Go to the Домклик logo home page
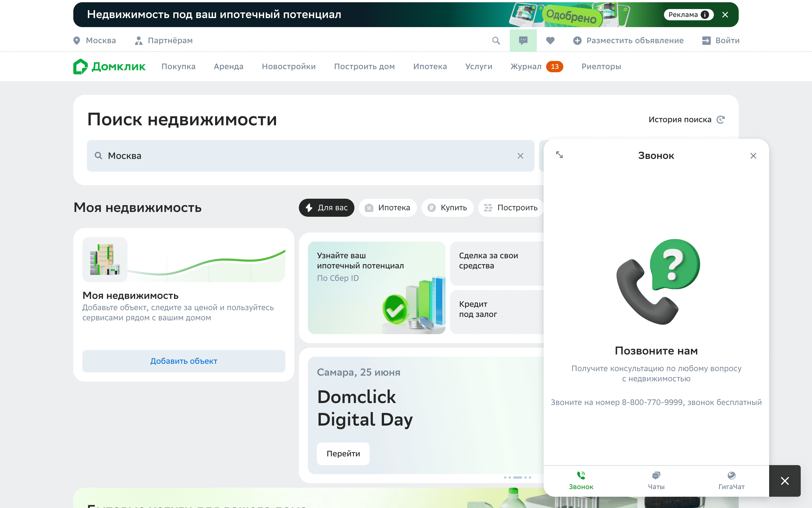 click(109, 67)
